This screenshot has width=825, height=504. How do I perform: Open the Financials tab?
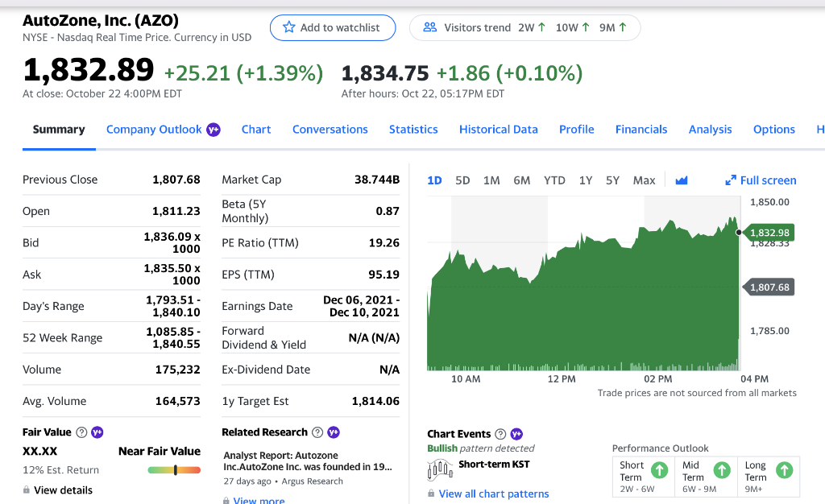point(641,129)
